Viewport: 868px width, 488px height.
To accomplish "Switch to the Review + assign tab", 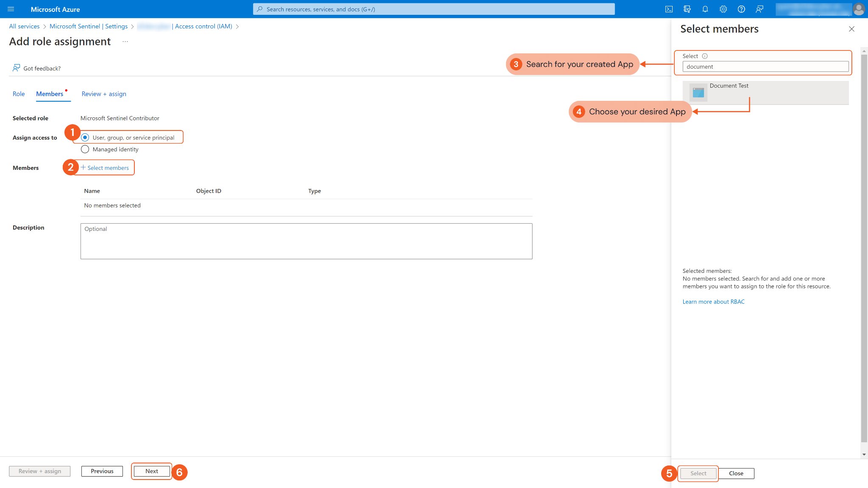I will click(x=104, y=94).
